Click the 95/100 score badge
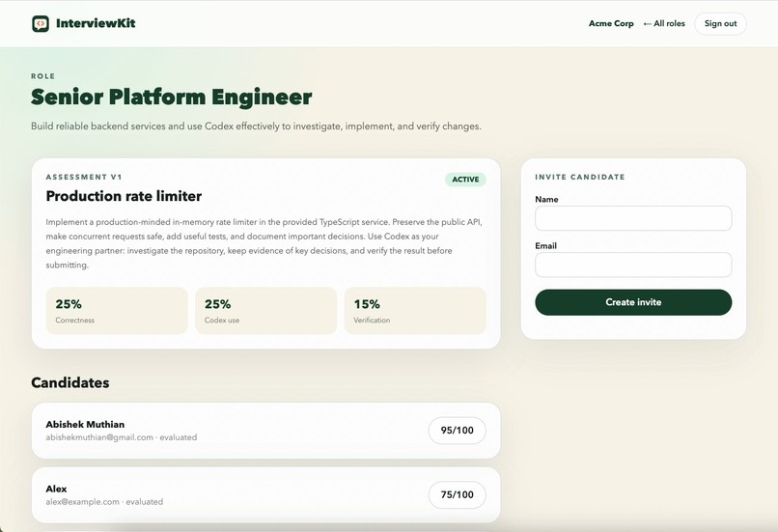The height and width of the screenshot is (532, 778). pyautogui.click(x=457, y=431)
